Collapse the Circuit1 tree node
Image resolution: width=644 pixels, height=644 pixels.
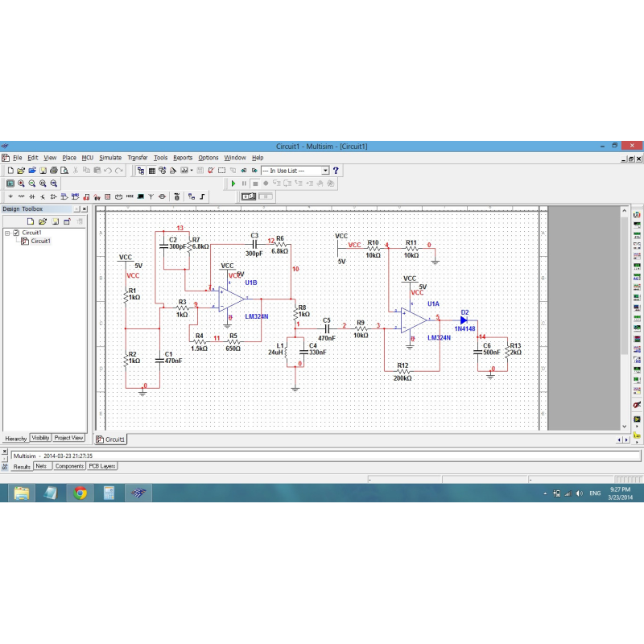point(7,233)
